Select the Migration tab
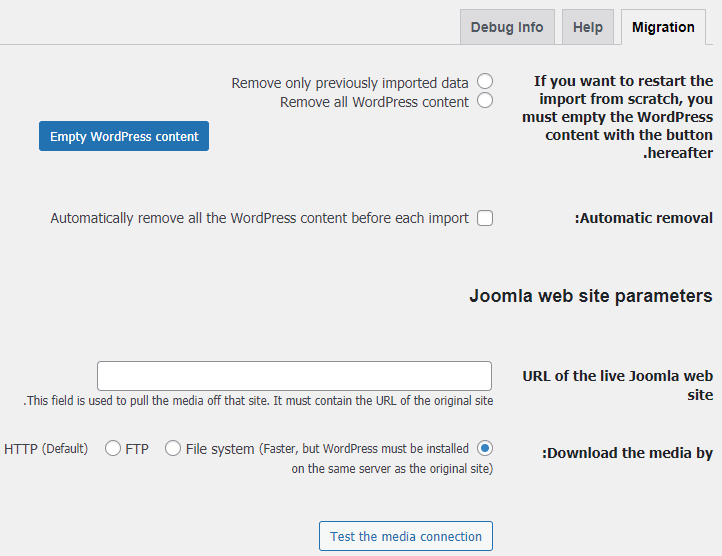Screen dimensions: 722x556 pyautogui.click(x=663, y=27)
